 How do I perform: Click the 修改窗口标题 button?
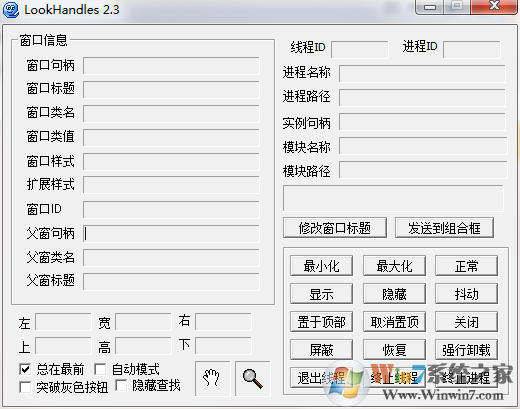335,228
